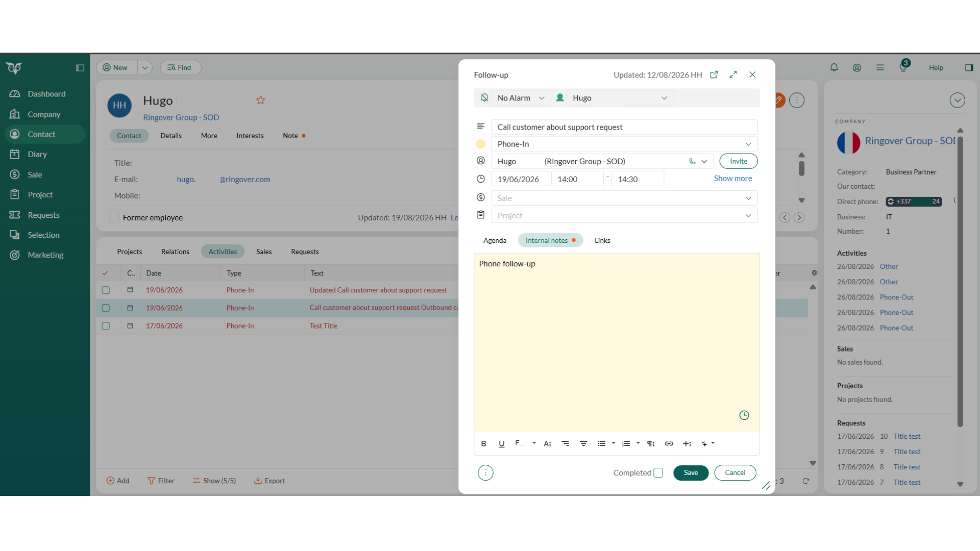Insert timestamp with clock icon in notes
Viewport: 980px width, 551px height.
pos(744,415)
